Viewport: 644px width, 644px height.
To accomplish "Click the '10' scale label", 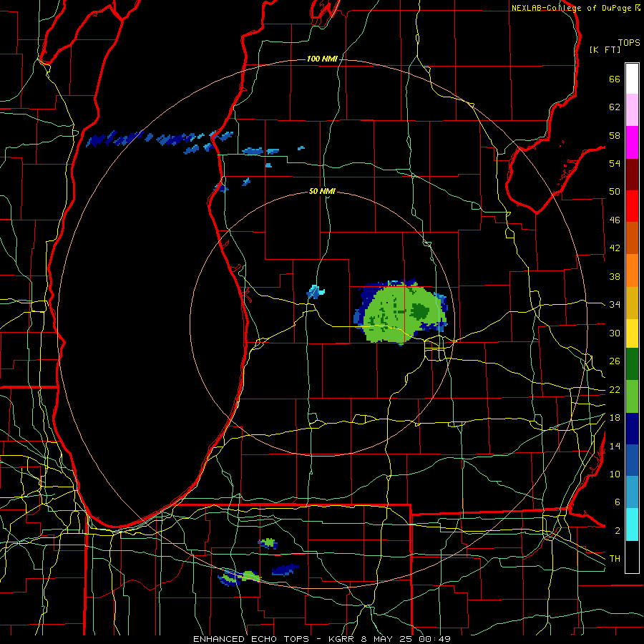I will pos(615,474).
